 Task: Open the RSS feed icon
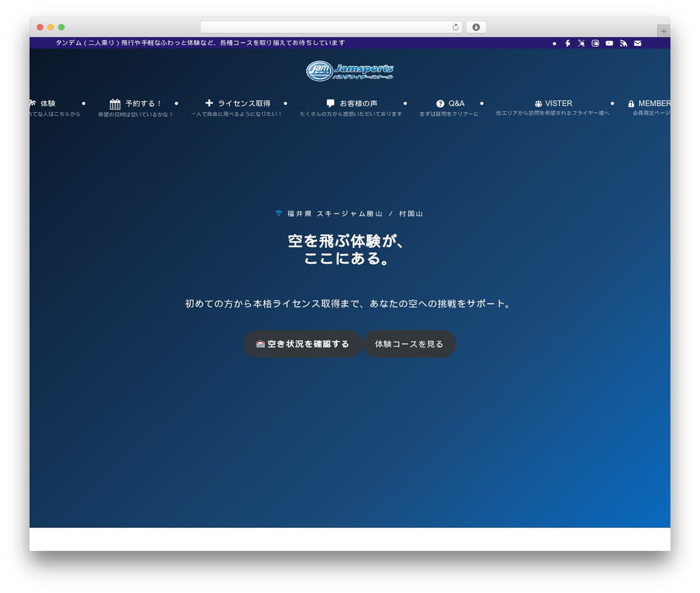pyautogui.click(x=623, y=43)
